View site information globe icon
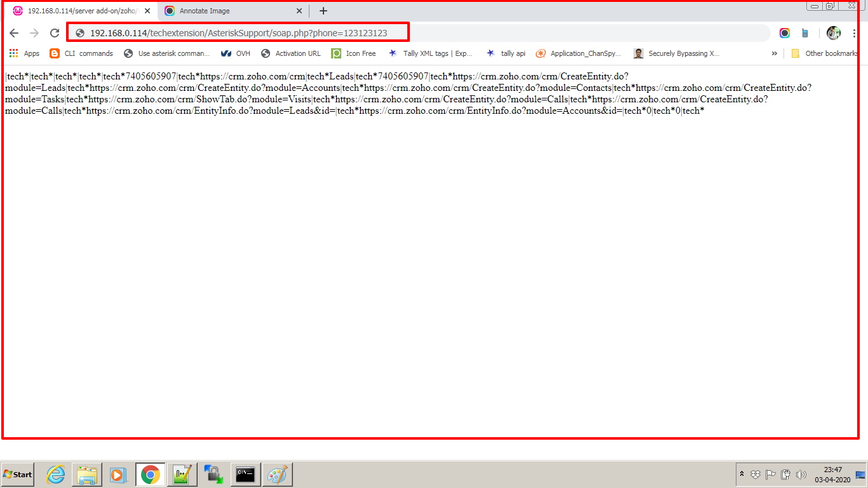 coord(80,33)
